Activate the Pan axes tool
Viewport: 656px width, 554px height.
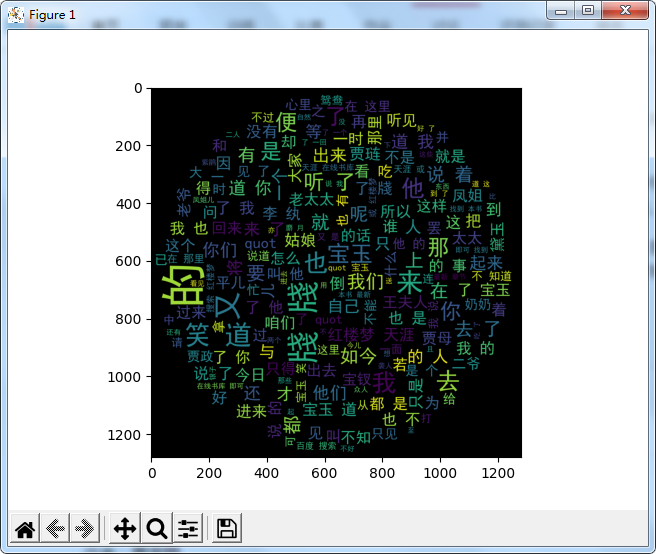[125, 528]
